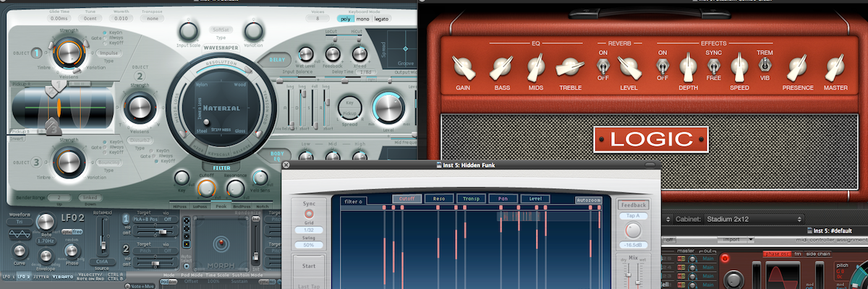Open the Disturb2 type menu for Object 2
The image size is (868, 289).
click(140, 140)
